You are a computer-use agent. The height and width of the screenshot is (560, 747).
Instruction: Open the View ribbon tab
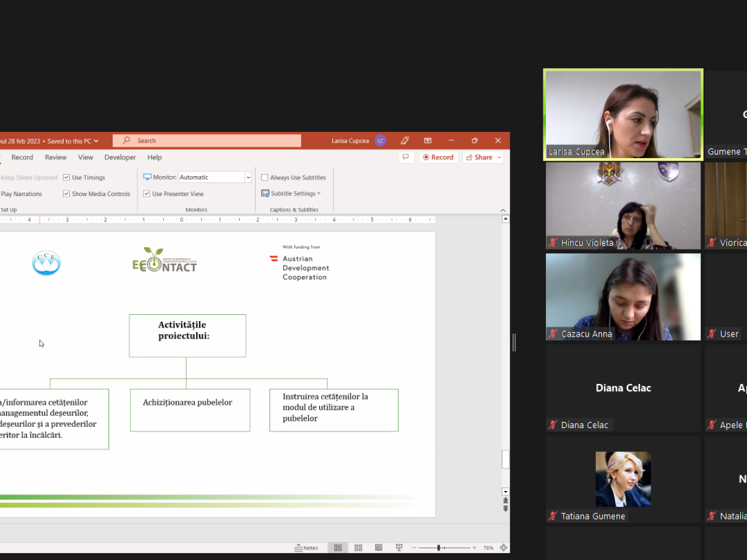85,157
